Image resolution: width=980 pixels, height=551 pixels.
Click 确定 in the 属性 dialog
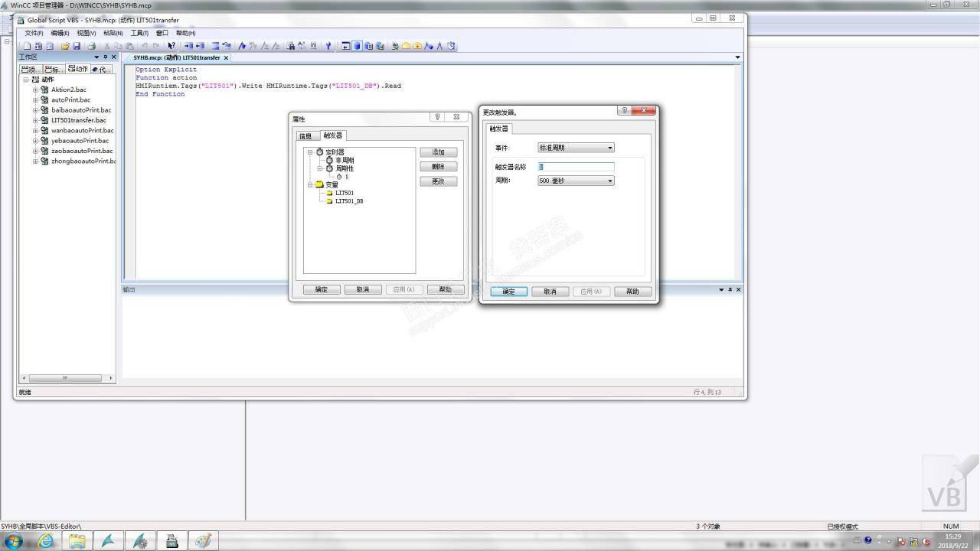(322, 289)
